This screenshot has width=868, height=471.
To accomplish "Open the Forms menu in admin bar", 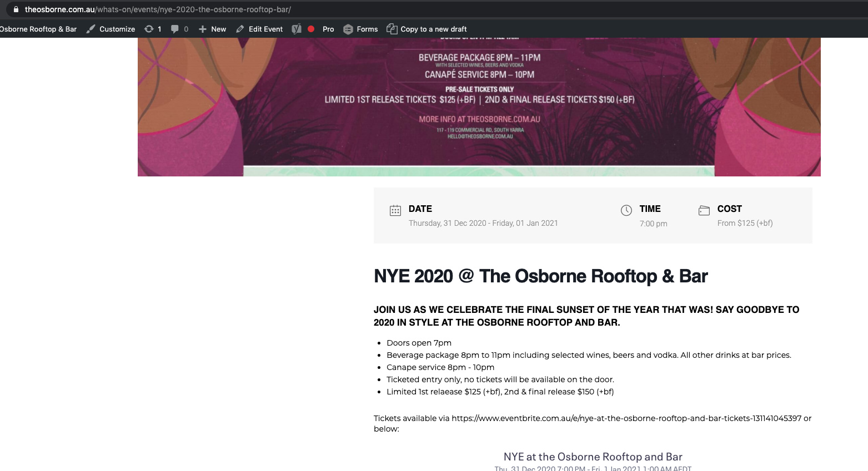I will point(360,29).
